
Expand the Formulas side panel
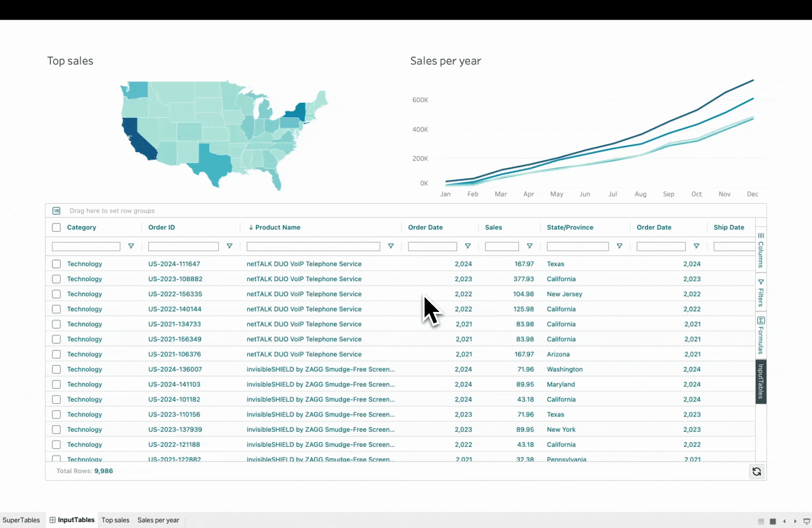(761, 335)
